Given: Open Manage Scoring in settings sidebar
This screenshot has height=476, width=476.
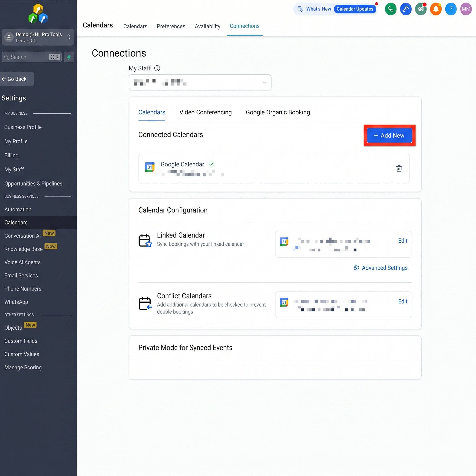Looking at the screenshot, I should 23,368.
